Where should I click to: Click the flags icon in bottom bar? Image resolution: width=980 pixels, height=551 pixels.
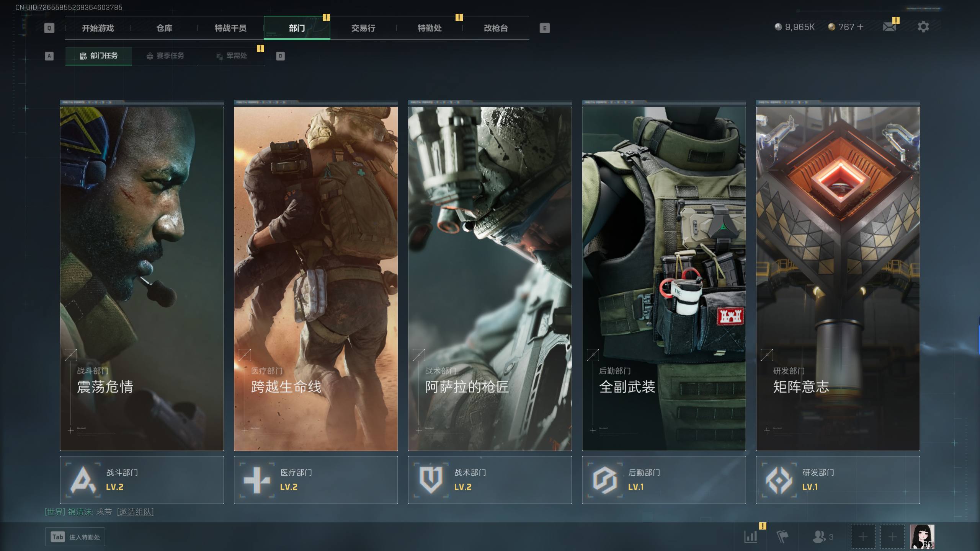point(782,536)
